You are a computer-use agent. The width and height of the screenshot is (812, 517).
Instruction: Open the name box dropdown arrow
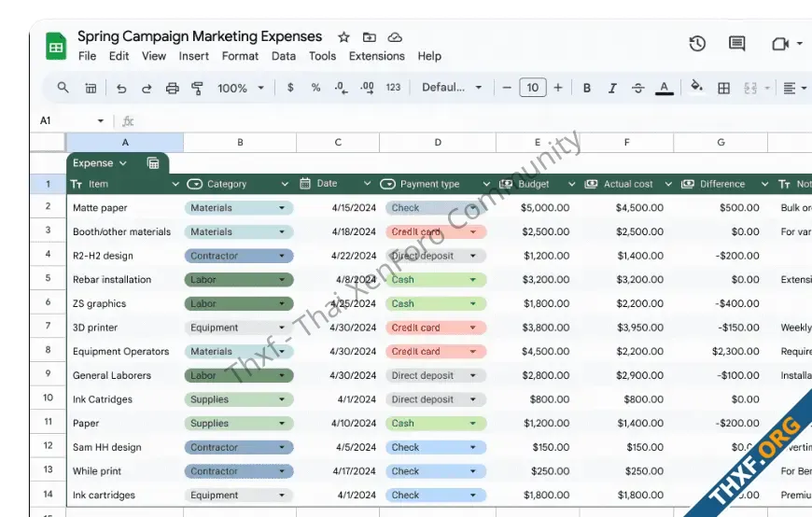click(x=101, y=120)
